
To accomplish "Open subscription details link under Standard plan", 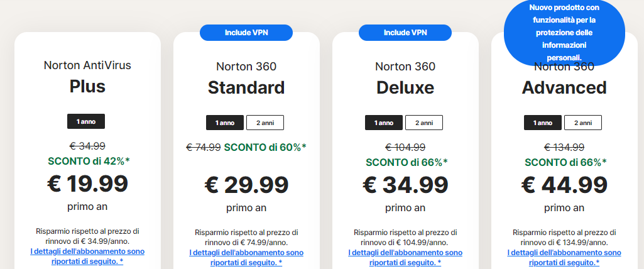I will [246, 257].
